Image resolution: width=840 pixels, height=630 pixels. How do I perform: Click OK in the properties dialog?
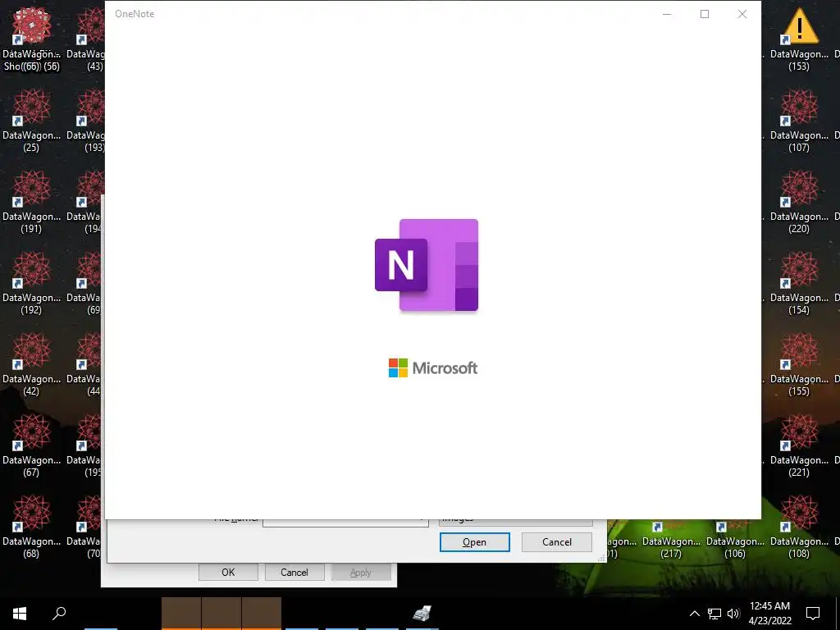(228, 572)
